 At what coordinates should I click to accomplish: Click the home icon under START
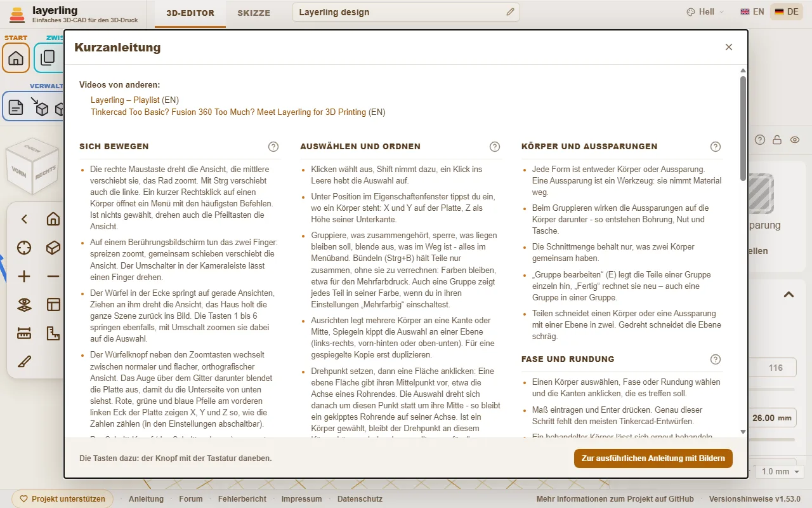point(16,58)
